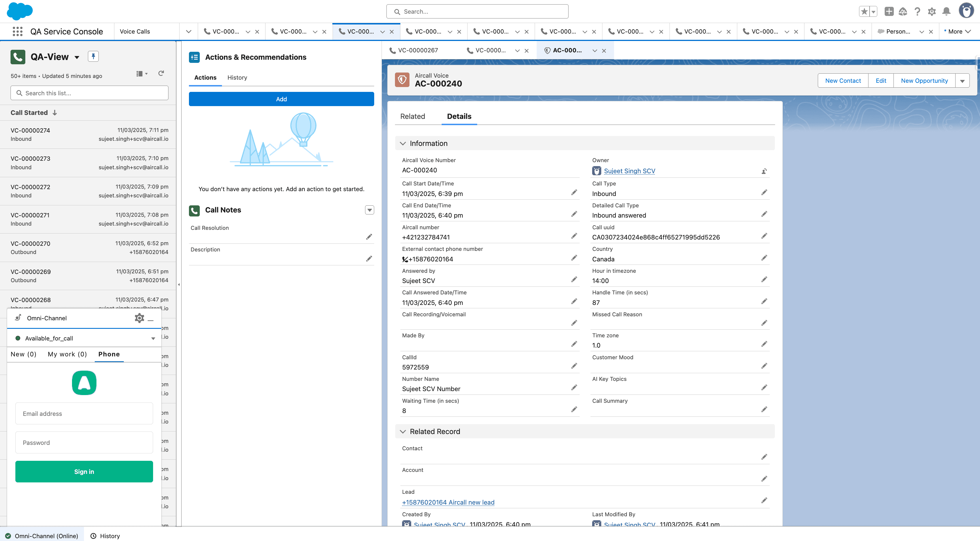
Task: Refresh the QA-View list
Action: [x=161, y=73]
